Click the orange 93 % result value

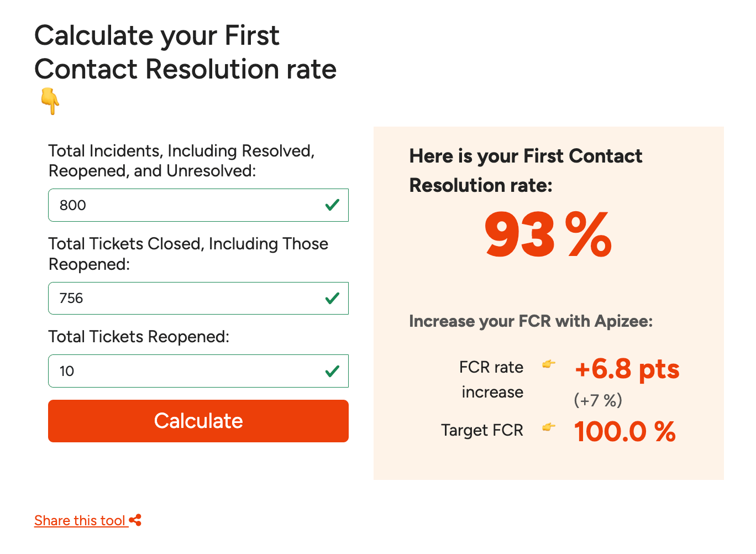[548, 234]
